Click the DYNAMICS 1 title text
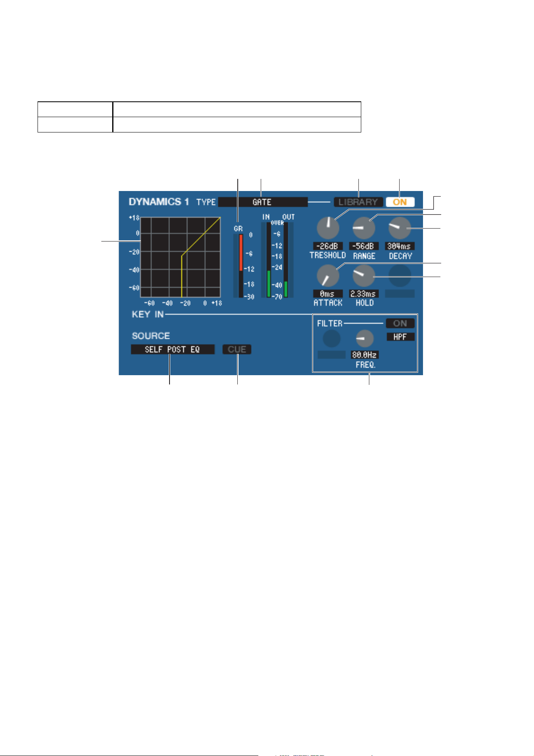The height and width of the screenshot is (756, 534). (x=159, y=202)
